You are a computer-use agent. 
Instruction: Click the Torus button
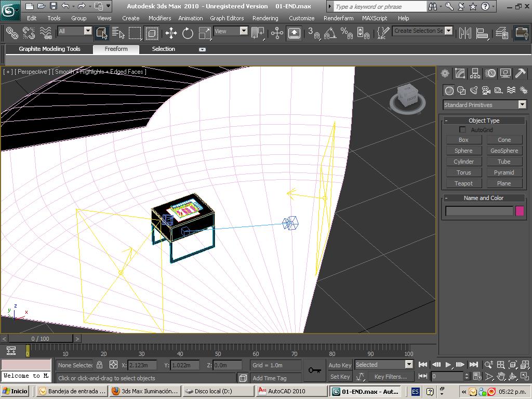coord(463,172)
